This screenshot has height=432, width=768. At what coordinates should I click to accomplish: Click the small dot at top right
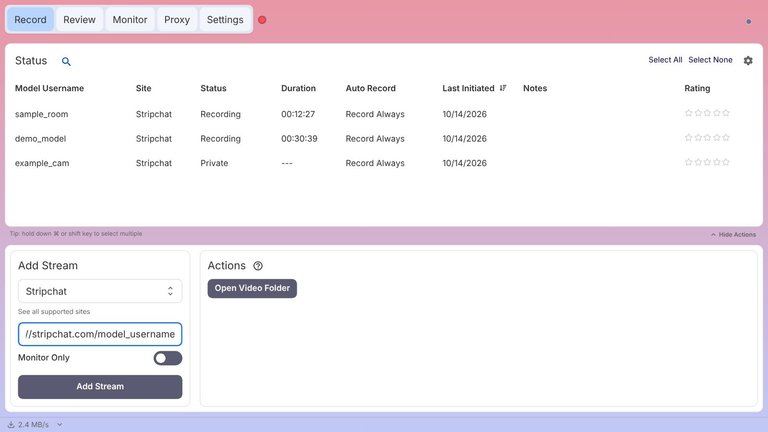pyautogui.click(x=748, y=22)
